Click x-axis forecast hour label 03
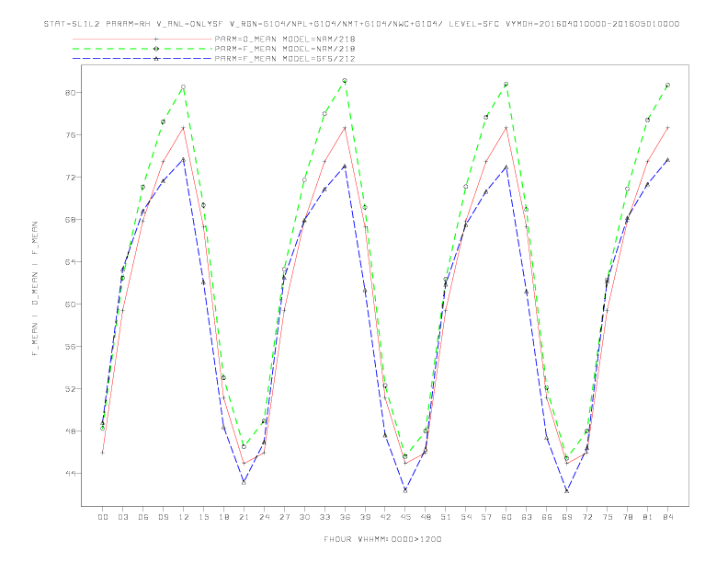This screenshot has width=728, height=563. click(123, 517)
